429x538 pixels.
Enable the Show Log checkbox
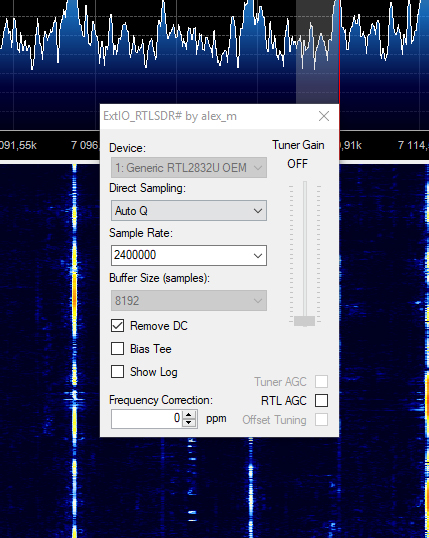(117, 372)
